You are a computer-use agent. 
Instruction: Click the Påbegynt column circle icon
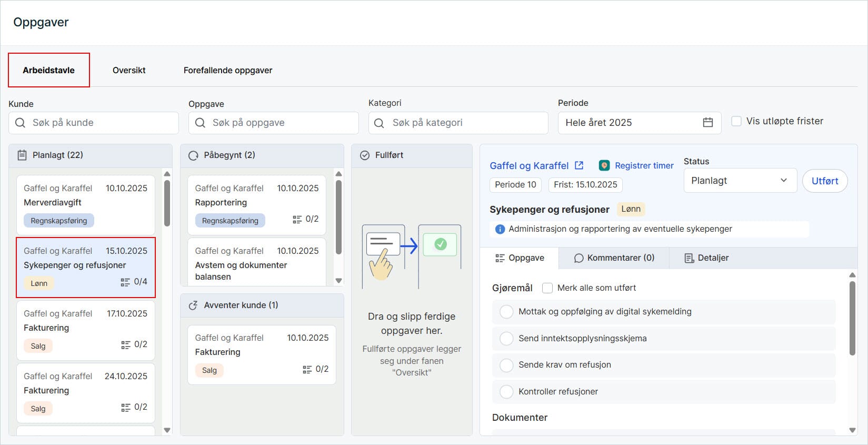tap(193, 155)
